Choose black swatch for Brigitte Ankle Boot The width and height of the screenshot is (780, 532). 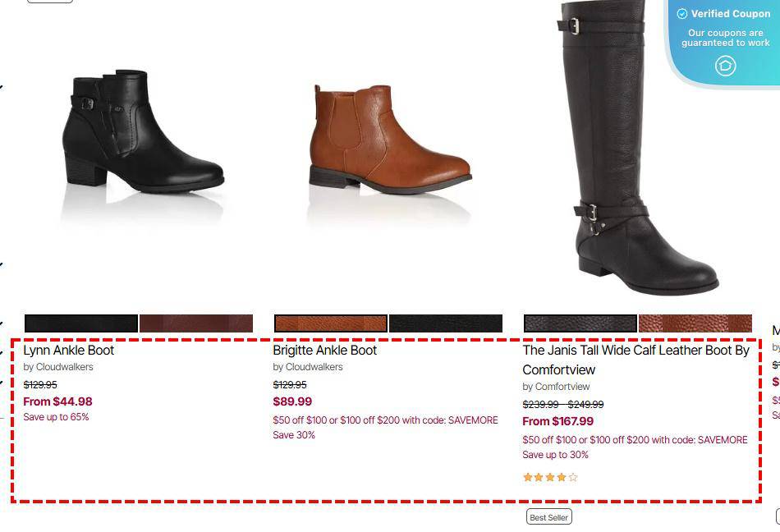(x=446, y=323)
